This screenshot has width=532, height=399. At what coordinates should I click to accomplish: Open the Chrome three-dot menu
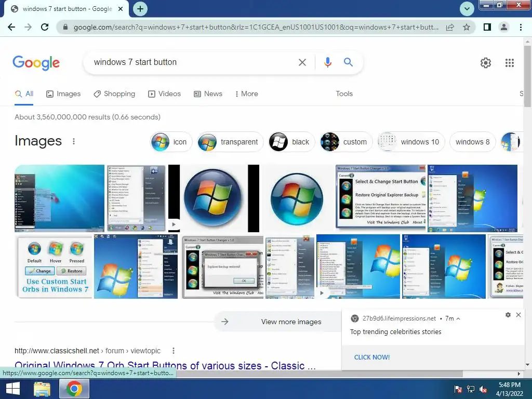(x=521, y=27)
